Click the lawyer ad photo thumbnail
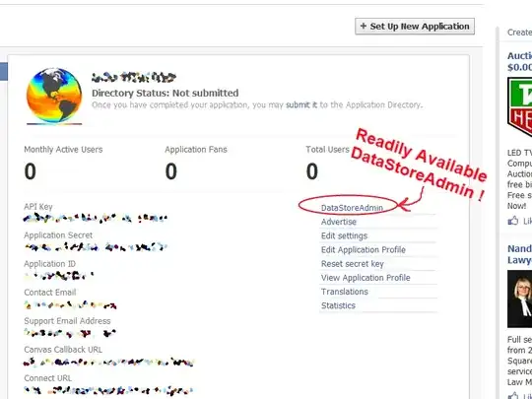 pyautogui.click(x=519, y=299)
